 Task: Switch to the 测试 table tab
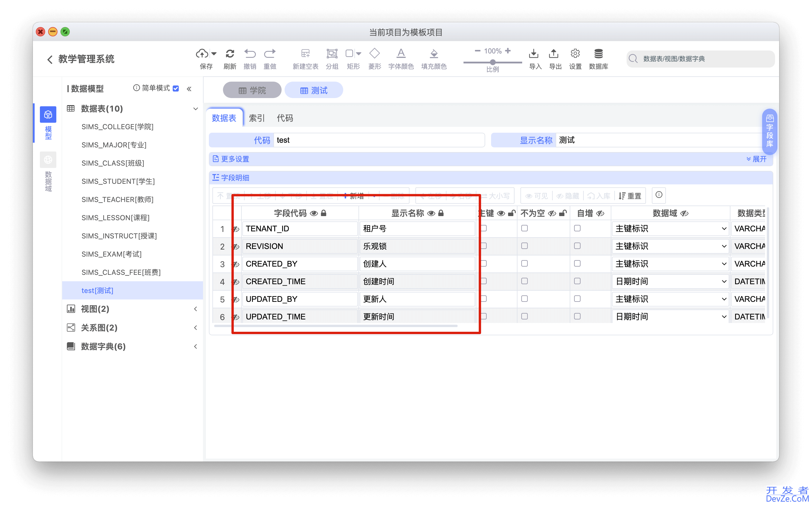click(x=314, y=90)
